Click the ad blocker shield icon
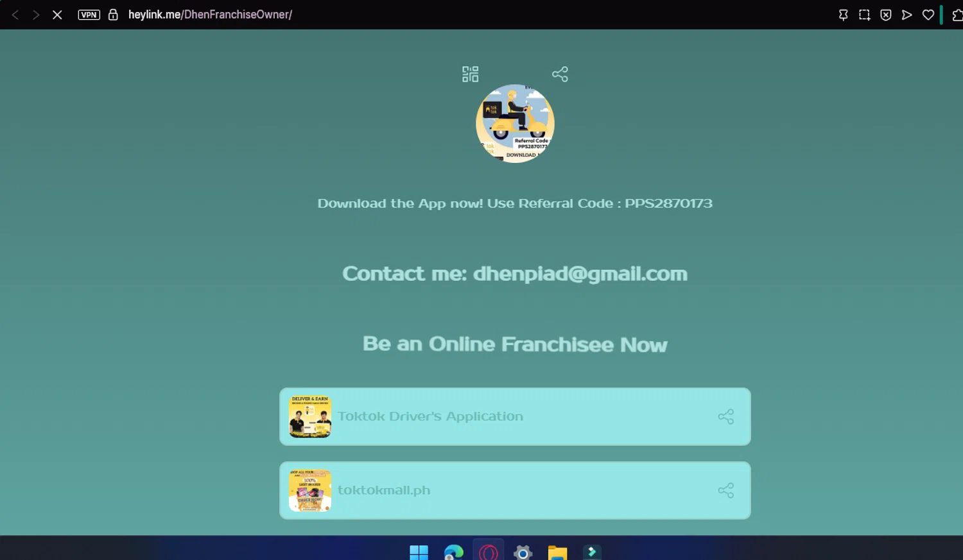This screenshot has height=560, width=963. (x=886, y=15)
